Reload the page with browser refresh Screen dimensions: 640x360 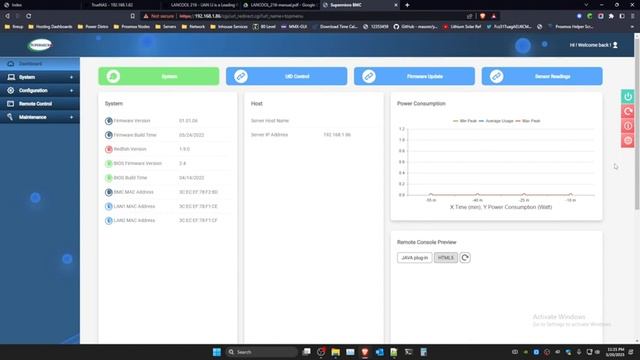pyautogui.click(x=28, y=16)
